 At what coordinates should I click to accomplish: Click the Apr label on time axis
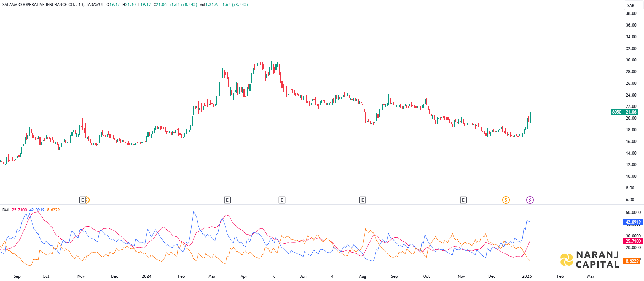tap(244, 276)
